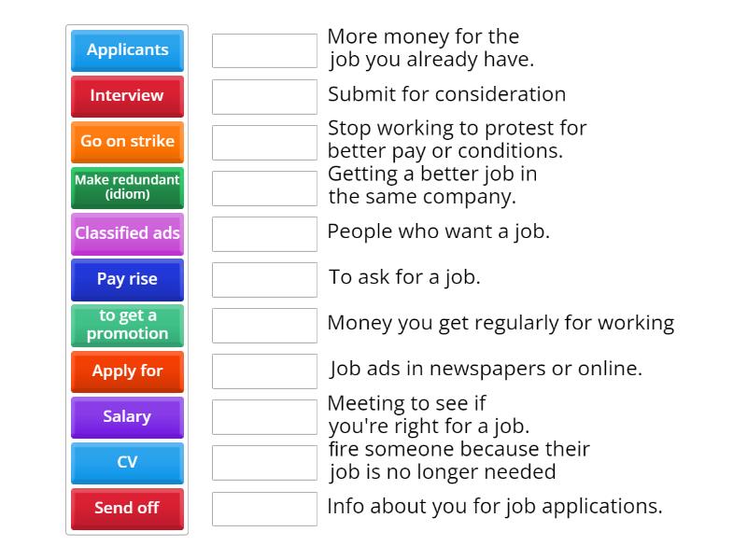Click the answer slot for 'More money for the job you already have'
Viewport: 747px width, 560px height.
click(x=264, y=50)
